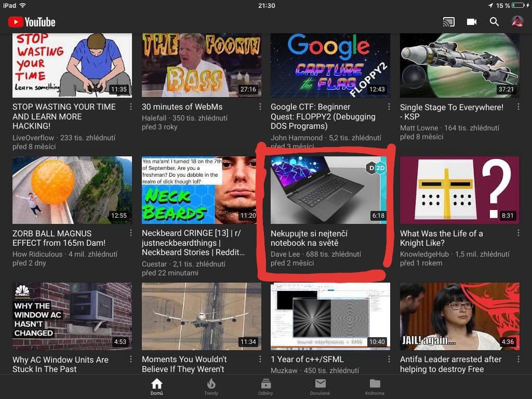
Task: Open options for STOP WASTING YOUR TIME video
Action: 130,107
